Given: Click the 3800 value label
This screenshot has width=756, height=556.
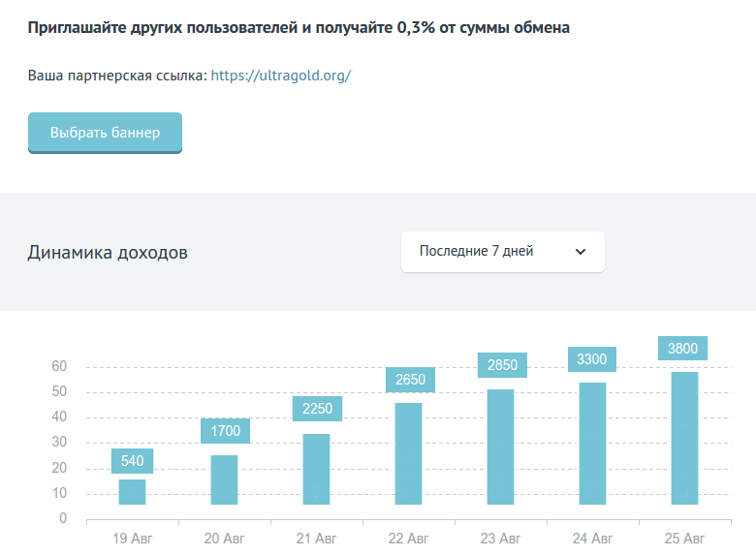Looking at the screenshot, I should [x=682, y=348].
